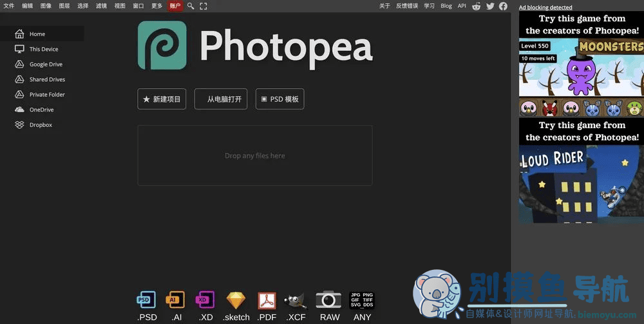Viewport: 644px width, 324px height.
Task: Open Photopea's Twitter icon
Action: [490, 6]
